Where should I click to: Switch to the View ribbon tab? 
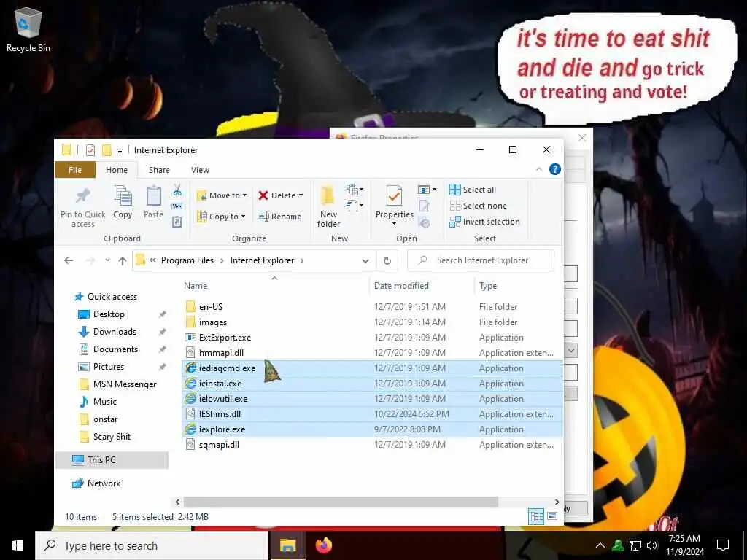(200, 170)
